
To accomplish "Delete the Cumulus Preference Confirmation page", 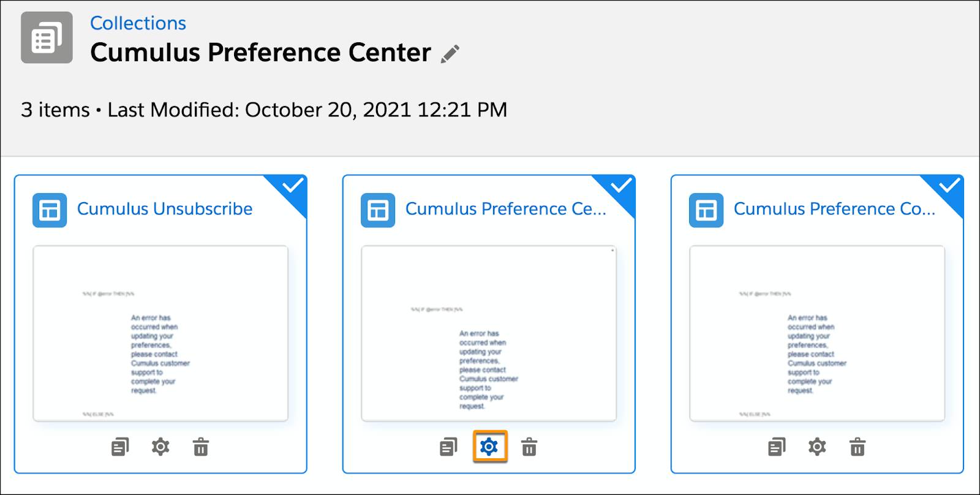I will (x=858, y=447).
